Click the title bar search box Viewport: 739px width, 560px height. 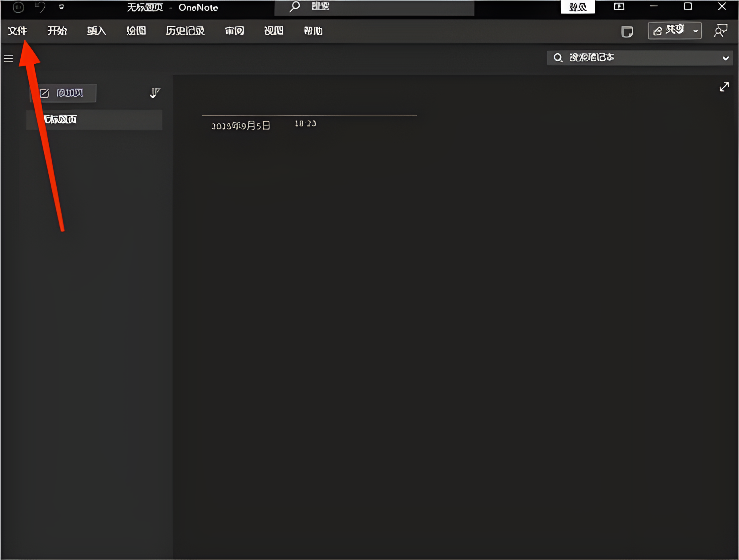[x=374, y=7]
